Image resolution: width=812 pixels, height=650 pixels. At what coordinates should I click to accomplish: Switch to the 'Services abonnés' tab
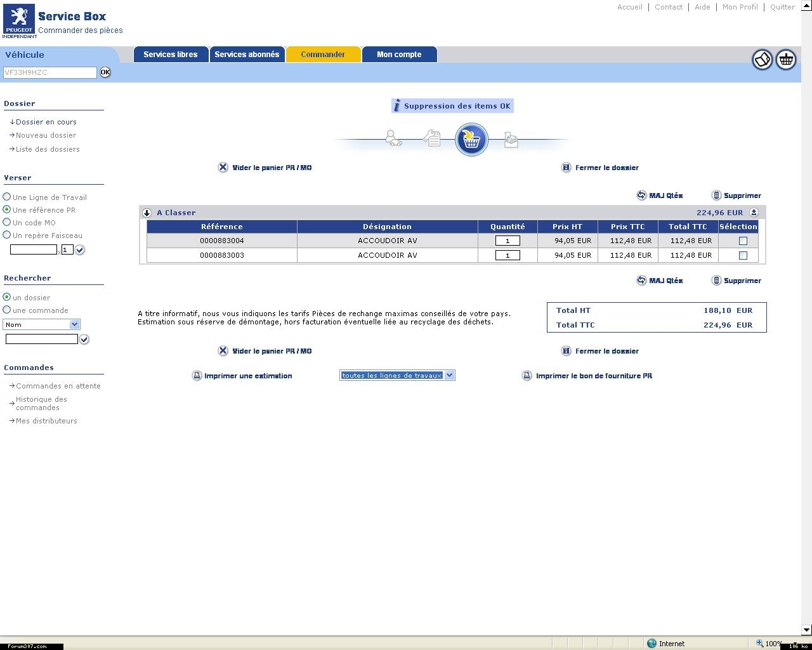(247, 55)
